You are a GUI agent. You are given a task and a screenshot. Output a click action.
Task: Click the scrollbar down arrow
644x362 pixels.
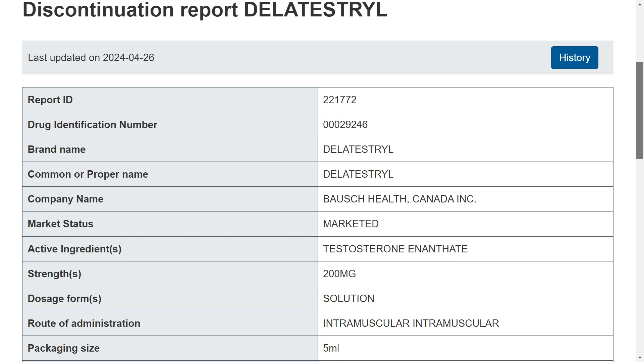(x=640, y=358)
